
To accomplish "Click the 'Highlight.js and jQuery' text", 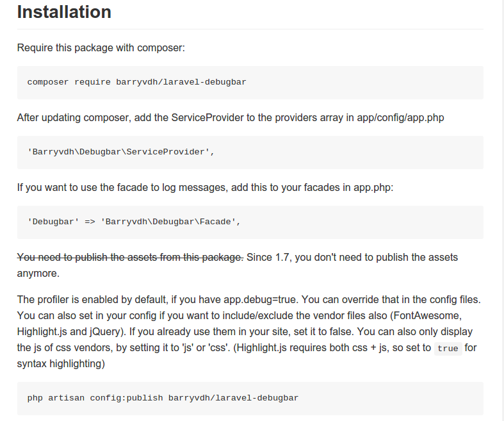I will 70,331.
